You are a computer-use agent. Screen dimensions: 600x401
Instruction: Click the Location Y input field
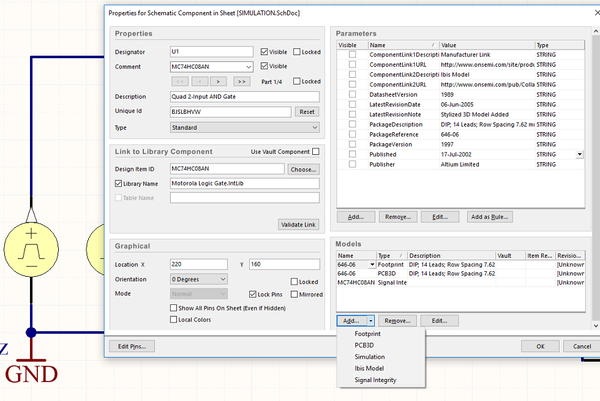click(x=285, y=264)
